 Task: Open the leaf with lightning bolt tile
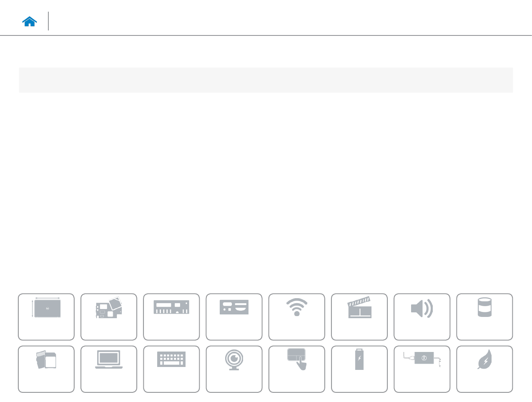click(x=484, y=369)
